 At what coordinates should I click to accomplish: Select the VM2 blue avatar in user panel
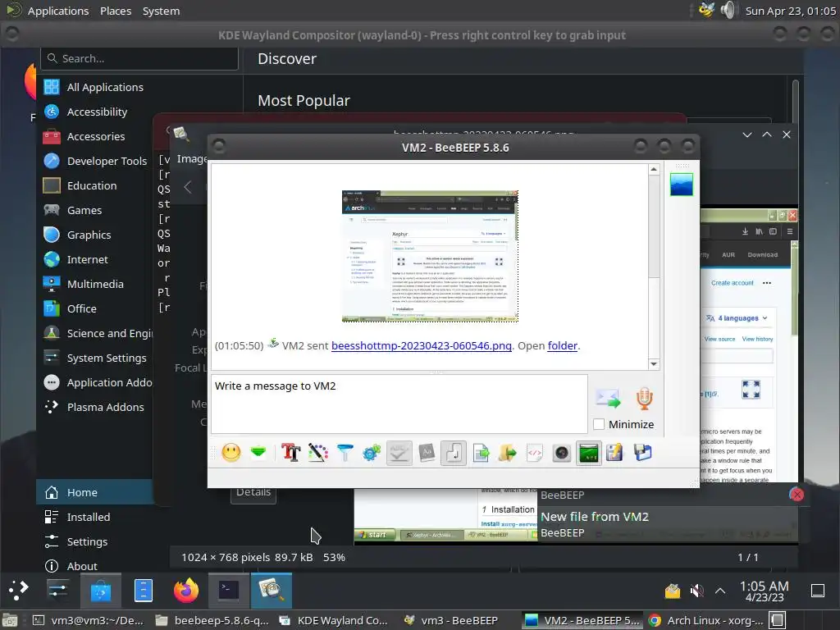(682, 185)
